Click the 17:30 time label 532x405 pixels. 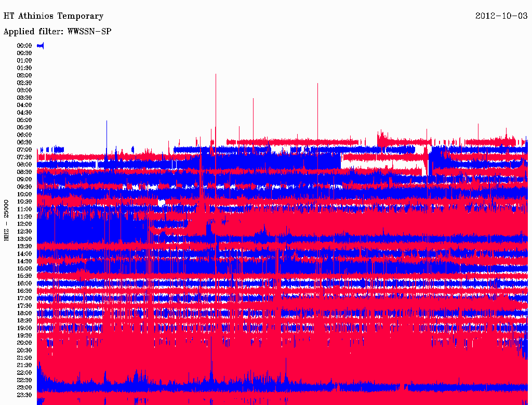pyautogui.click(x=24, y=306)
